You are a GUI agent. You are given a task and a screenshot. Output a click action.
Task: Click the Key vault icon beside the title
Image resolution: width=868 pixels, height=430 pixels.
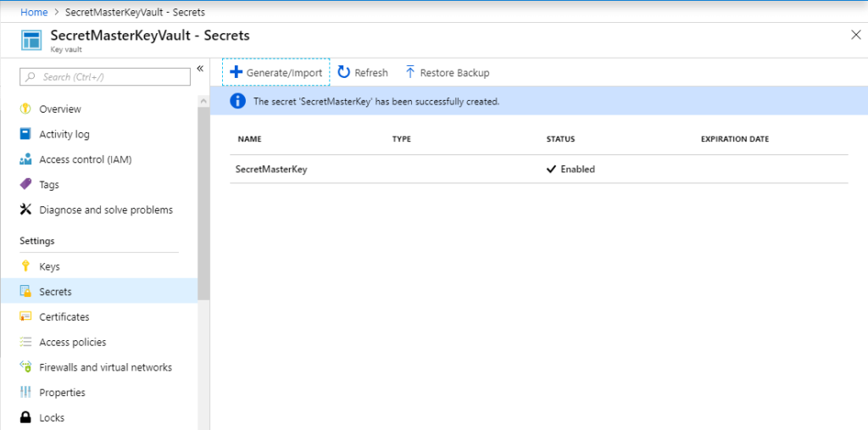point(31,41)
